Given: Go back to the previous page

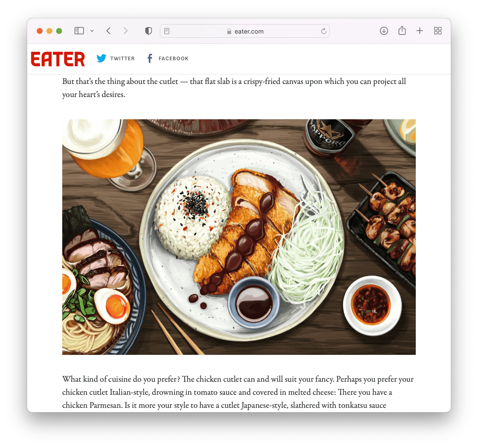Looking at the screenshot, I should (108, 31).
